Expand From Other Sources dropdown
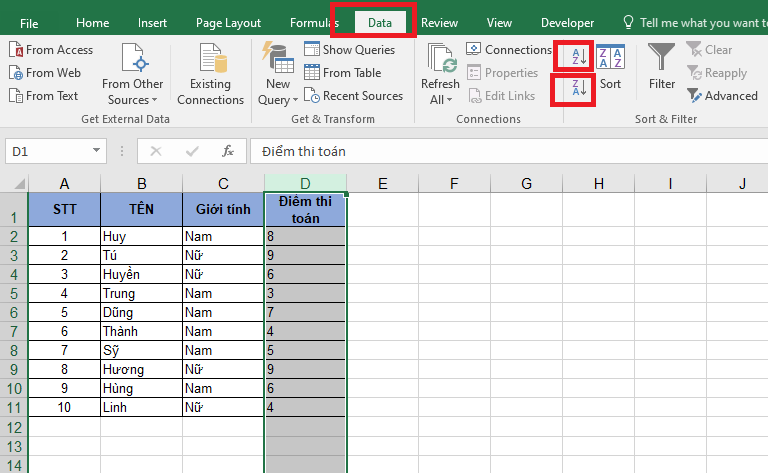The height and width of the screenshot is (473, 768). point(133,100)
